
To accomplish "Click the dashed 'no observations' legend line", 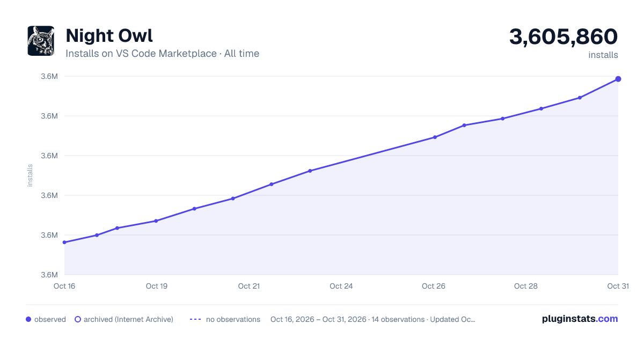I will pos(195,319).
